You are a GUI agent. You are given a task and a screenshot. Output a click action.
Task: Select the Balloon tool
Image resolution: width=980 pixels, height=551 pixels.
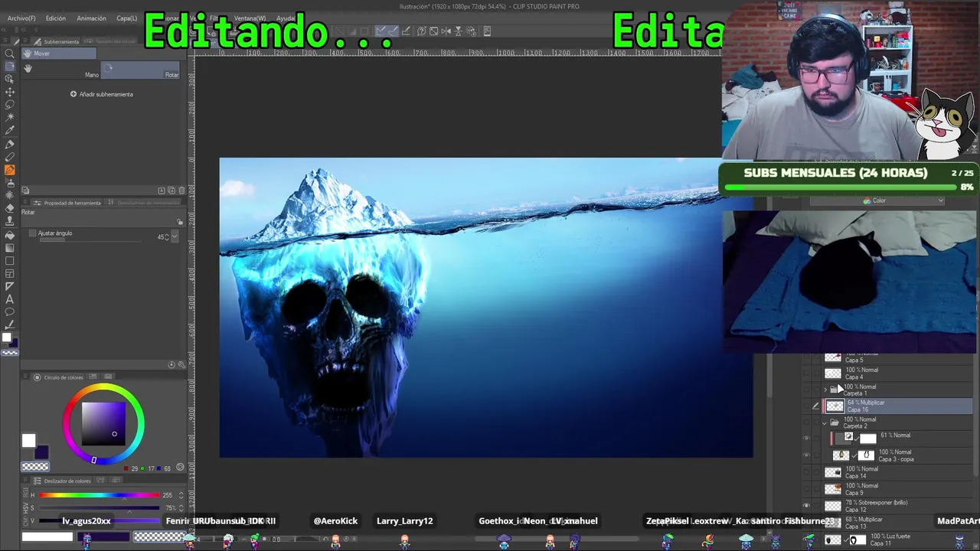coord(10,312)
